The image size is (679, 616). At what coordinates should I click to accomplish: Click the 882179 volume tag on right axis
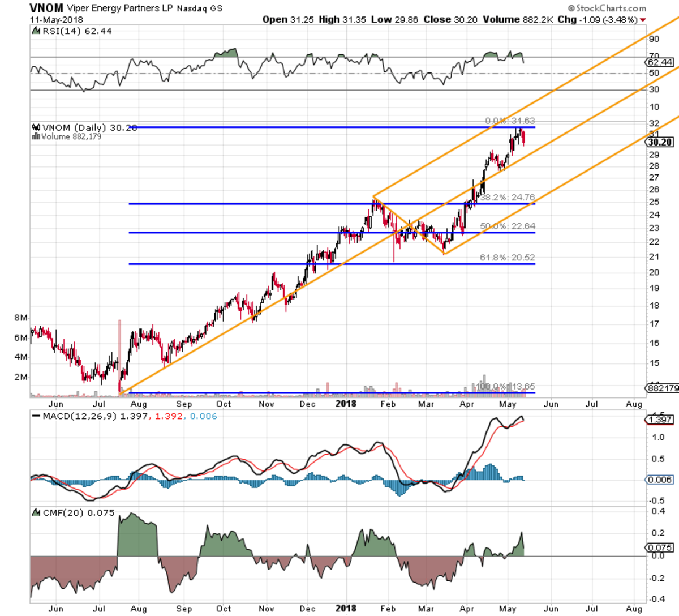(662, 388)
